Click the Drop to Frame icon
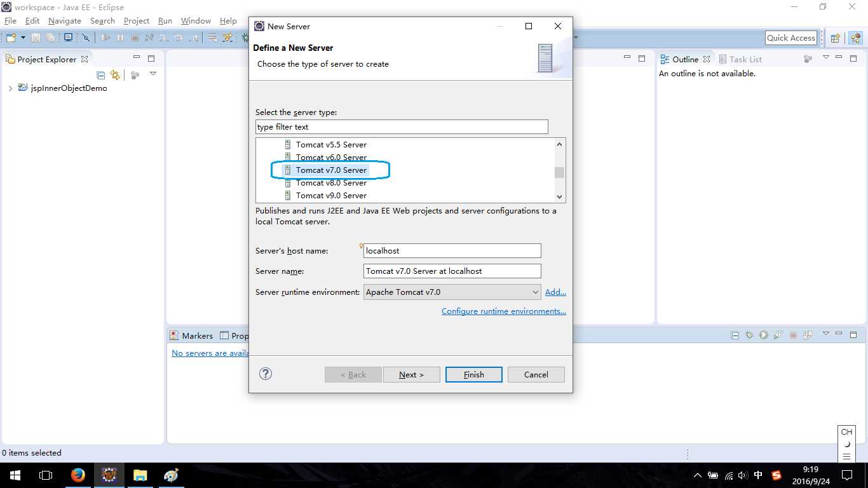The image size is (868, 488). (x=213, y=38)
